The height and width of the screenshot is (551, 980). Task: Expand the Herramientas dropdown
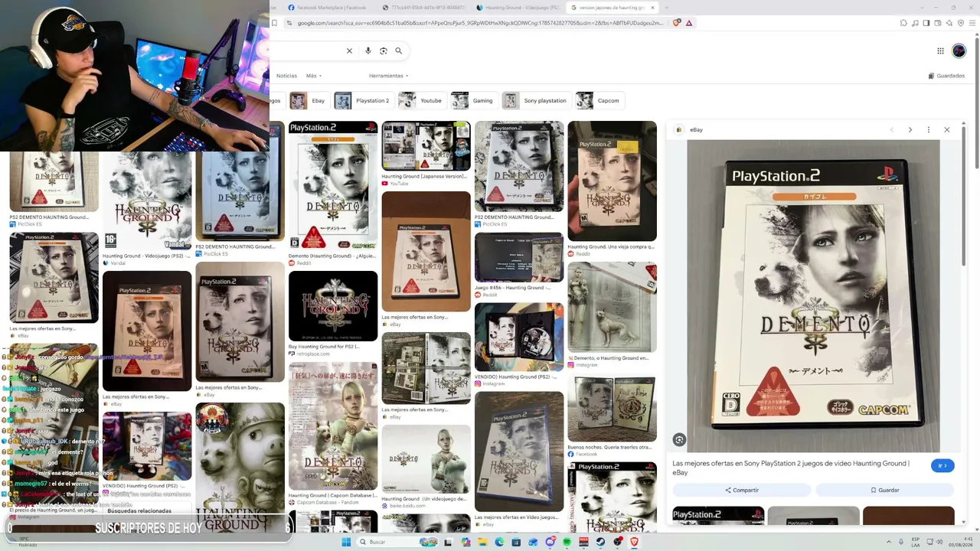388,76
